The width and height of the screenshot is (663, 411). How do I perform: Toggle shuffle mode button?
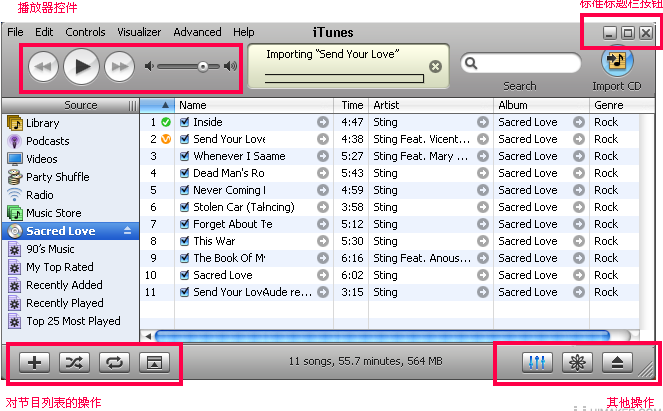[74, 363]
